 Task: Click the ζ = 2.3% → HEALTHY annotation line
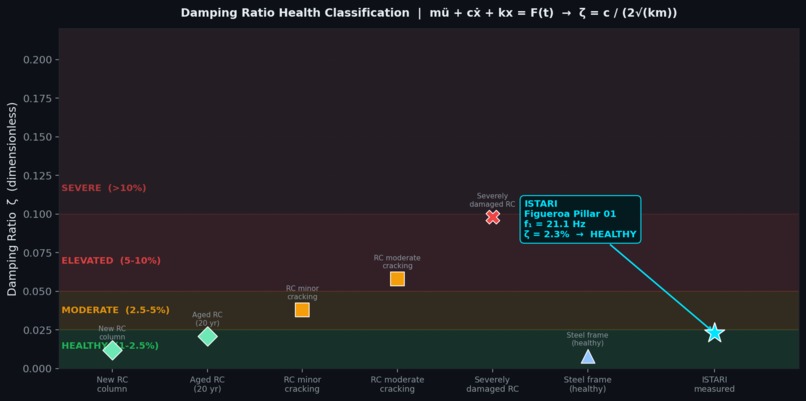coord(580,234)
